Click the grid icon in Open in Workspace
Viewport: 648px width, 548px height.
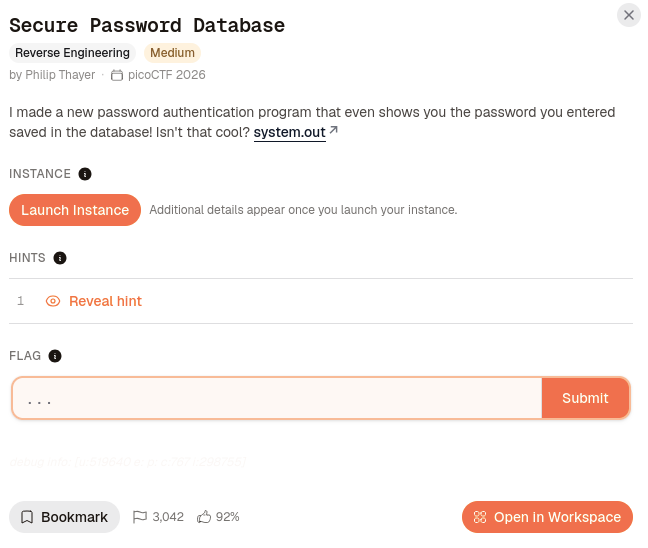(480, 517)
